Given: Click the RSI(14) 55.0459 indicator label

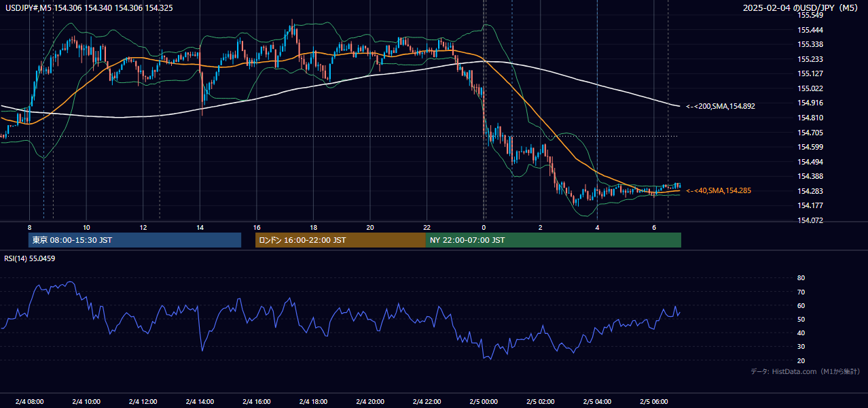Looking at the screenshot, I should click(30, 258).
